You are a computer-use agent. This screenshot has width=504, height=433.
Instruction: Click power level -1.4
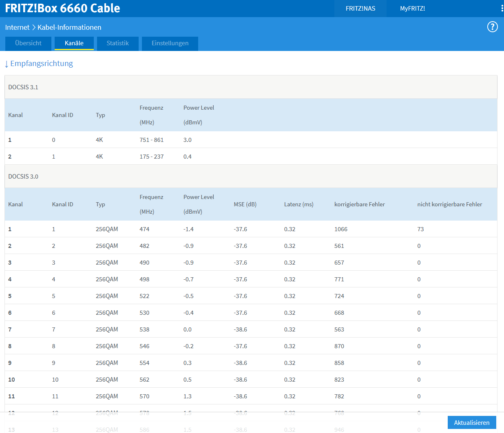click(188, 229)
